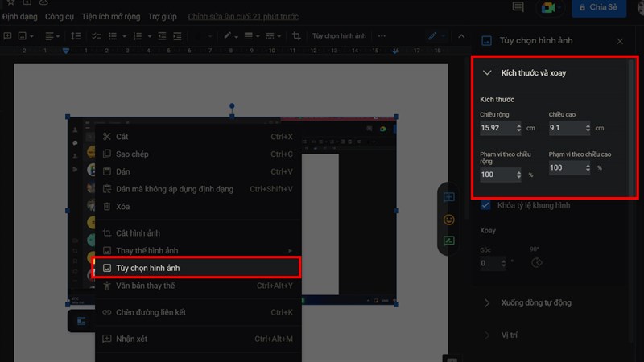Click the add comment bubble icon beside page
644x362 pixels.
pyautogui.click(x=448, y=197)
